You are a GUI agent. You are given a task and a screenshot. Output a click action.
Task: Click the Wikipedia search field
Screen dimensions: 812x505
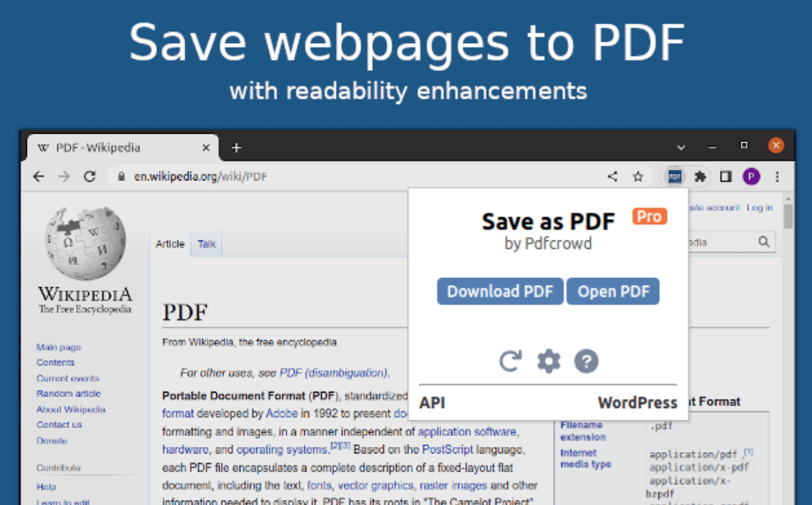click(x=722, y=242)
